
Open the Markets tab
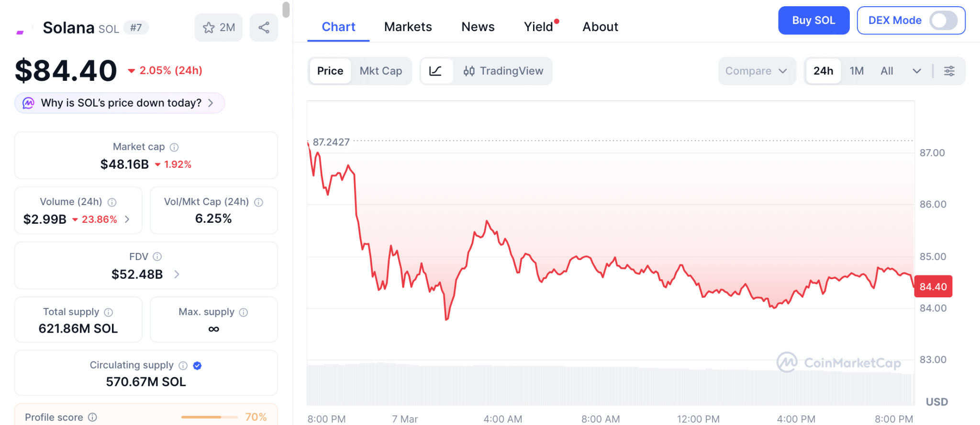[408, 27]
